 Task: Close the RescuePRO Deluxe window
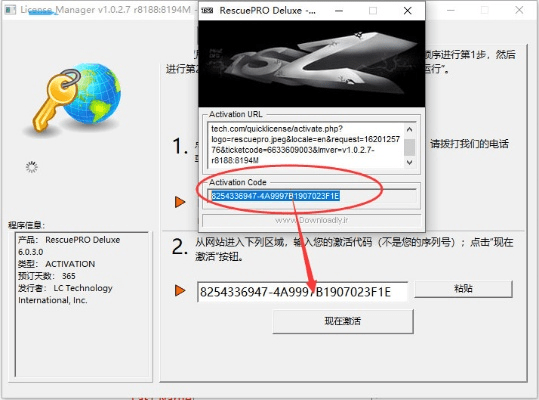407,11
